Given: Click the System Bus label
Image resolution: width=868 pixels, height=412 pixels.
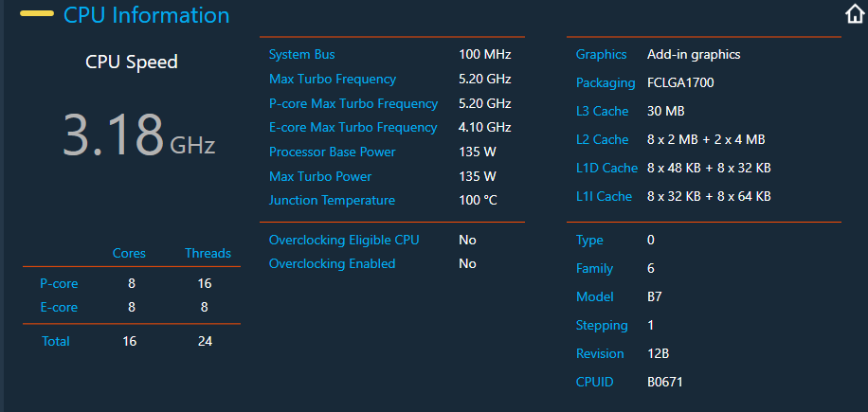Looking at the screenshot, I should [x=301, y=55].
